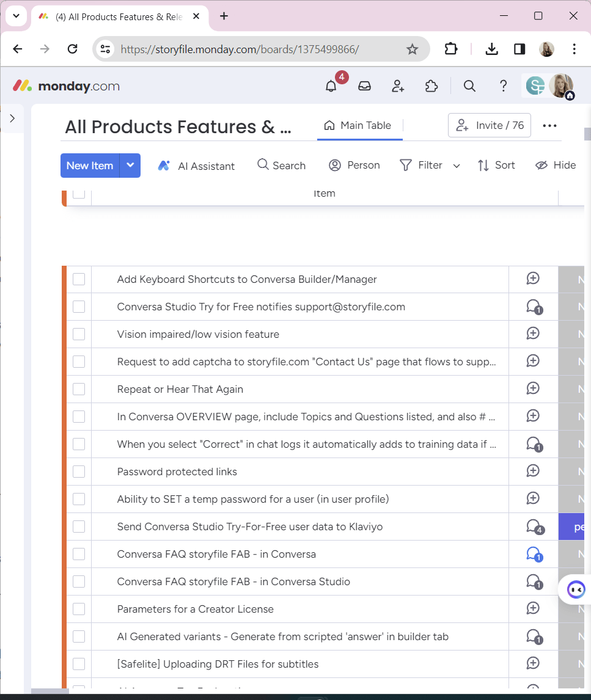Screen dimensions: 591x700
Task: Open updates for Conversa Studio Try for Free row
Action: click(534, 307)
